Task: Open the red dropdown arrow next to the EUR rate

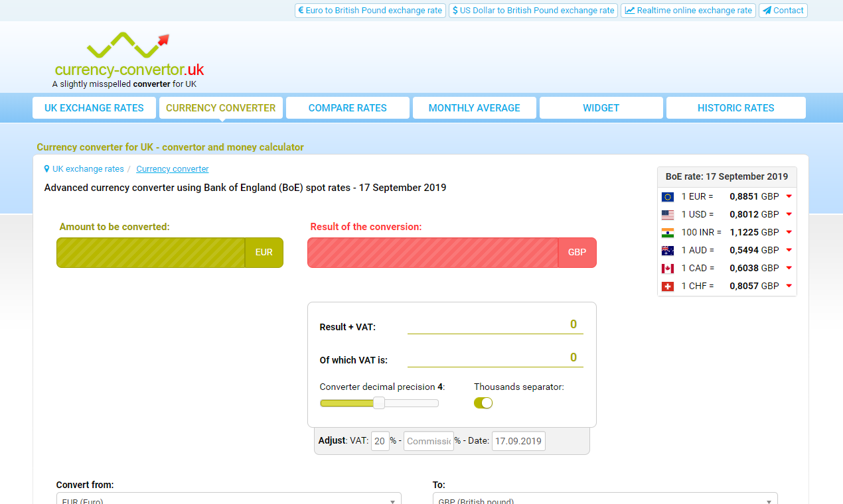Action: pyautogui.click(x=789, y=196)
